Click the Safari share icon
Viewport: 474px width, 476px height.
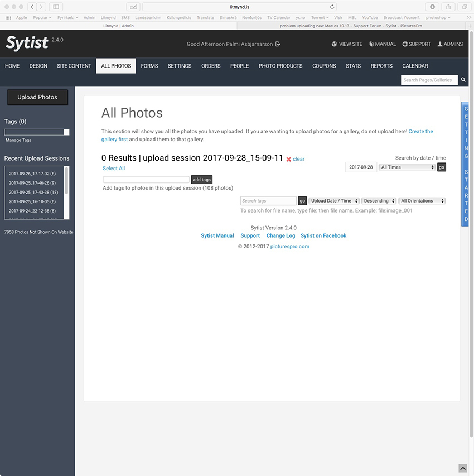pos(448,7)
